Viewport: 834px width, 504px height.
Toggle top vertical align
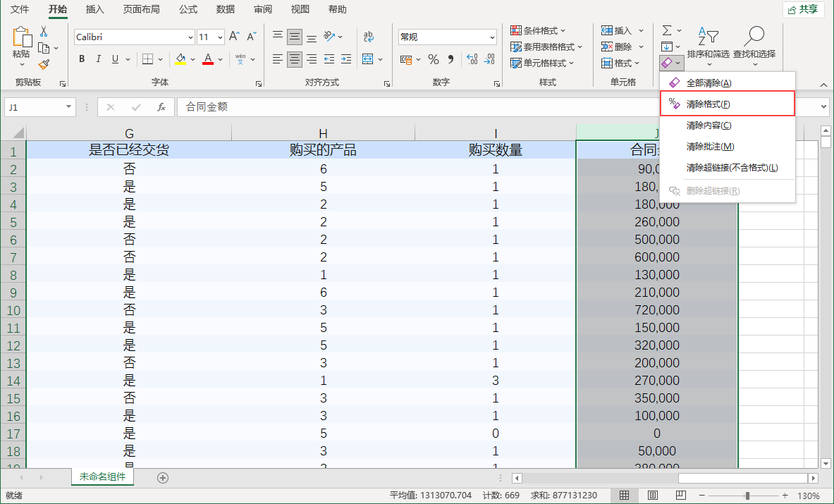click(278, 37)
